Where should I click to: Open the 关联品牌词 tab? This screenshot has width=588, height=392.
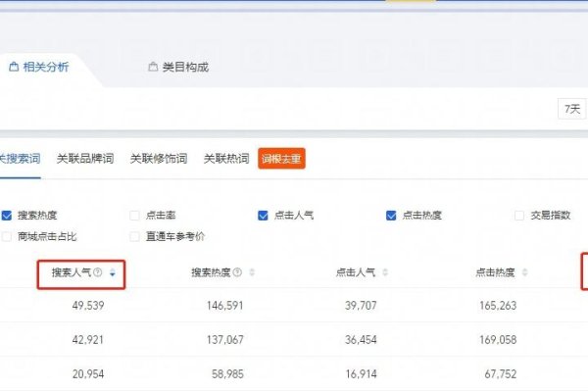(x=85, y=159)
